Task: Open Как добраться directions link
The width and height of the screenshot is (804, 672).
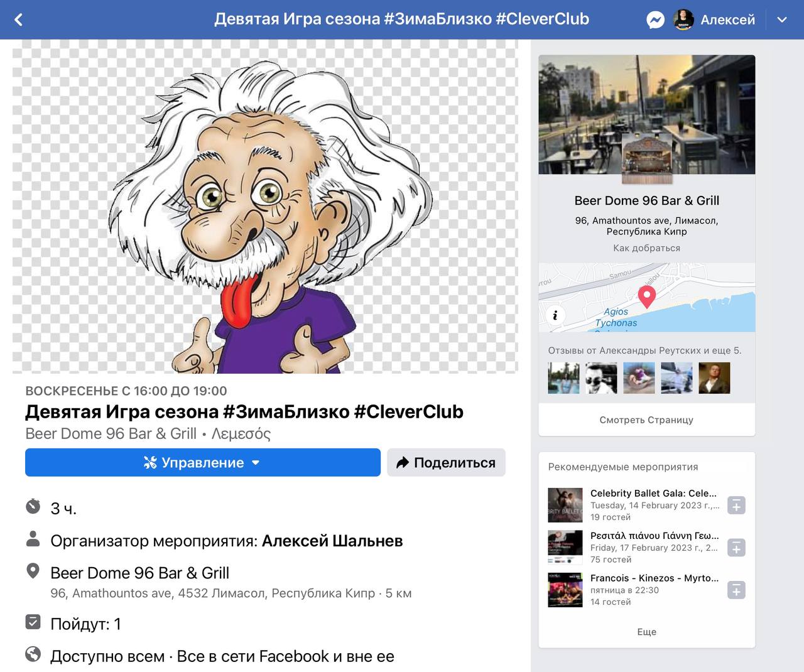Action: coord(646,248)
